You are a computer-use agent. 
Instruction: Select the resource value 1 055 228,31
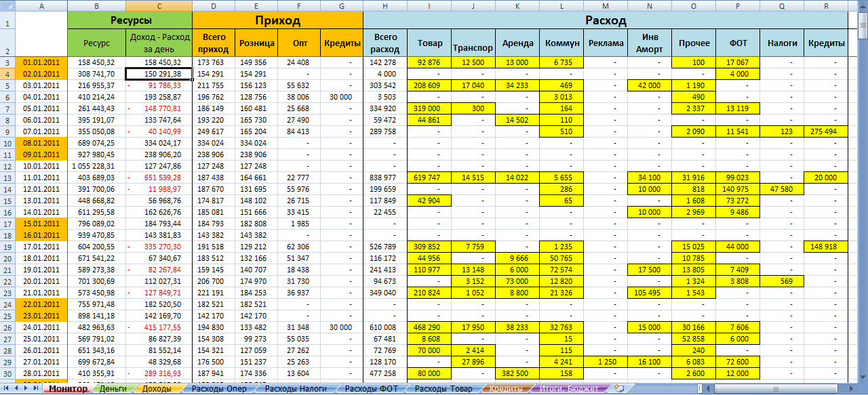coord(96,166)
